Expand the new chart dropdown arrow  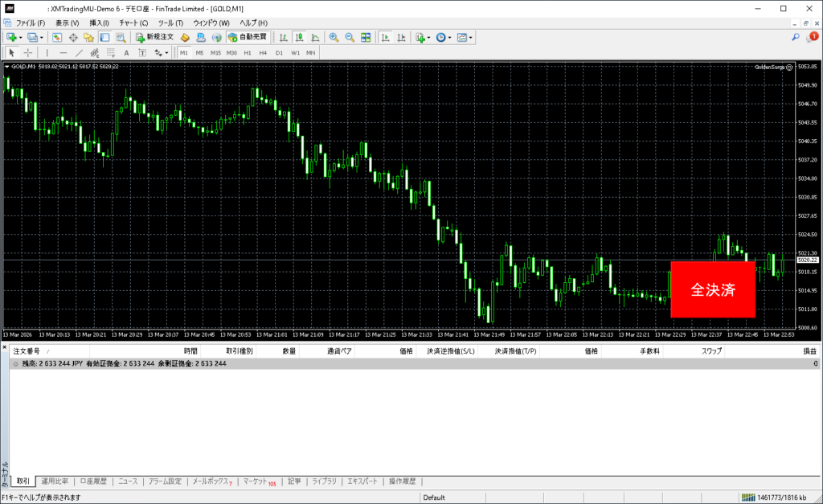(21, 37)
